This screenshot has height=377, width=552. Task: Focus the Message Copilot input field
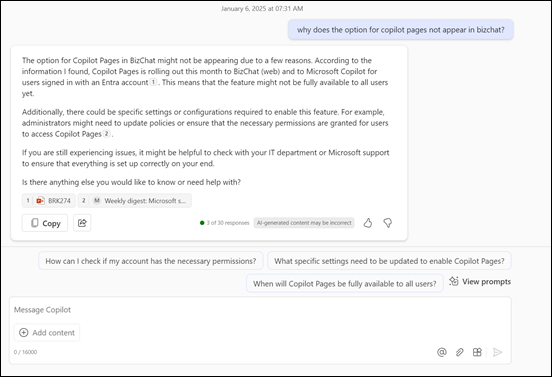pos(260,310)
